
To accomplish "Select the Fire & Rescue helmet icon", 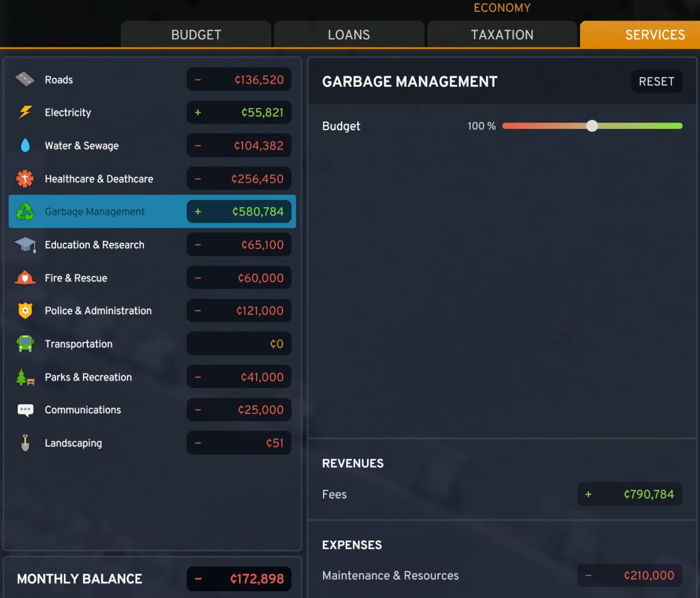I will pos(25,278).
